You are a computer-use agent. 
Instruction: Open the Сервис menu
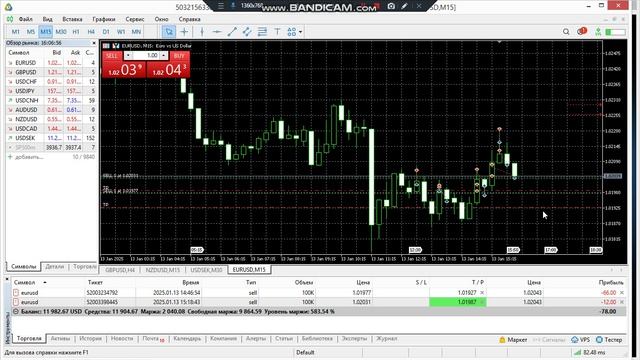[135, 19]
